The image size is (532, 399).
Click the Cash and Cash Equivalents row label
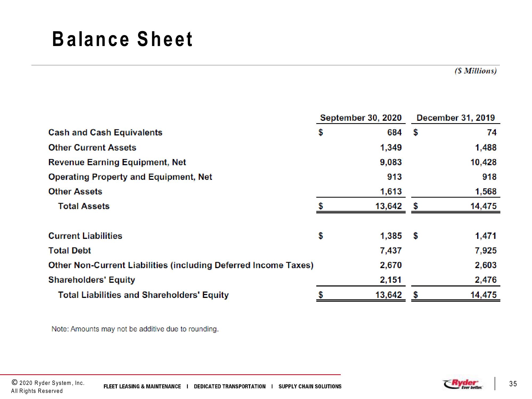tap(105, 132)
